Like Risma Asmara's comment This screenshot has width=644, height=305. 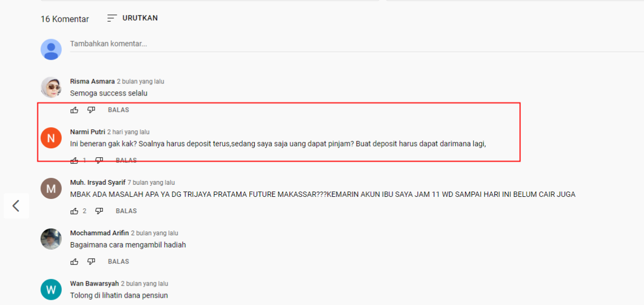click(74, 110)
